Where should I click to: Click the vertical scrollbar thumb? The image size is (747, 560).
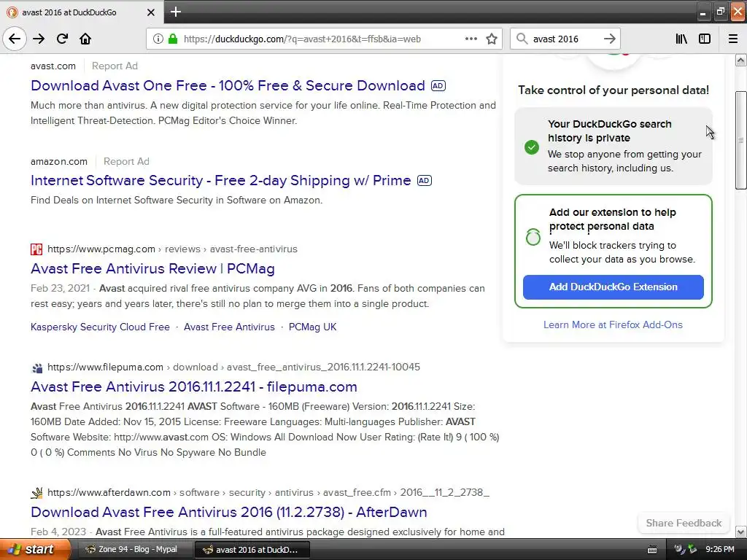[x=741, y=141]
